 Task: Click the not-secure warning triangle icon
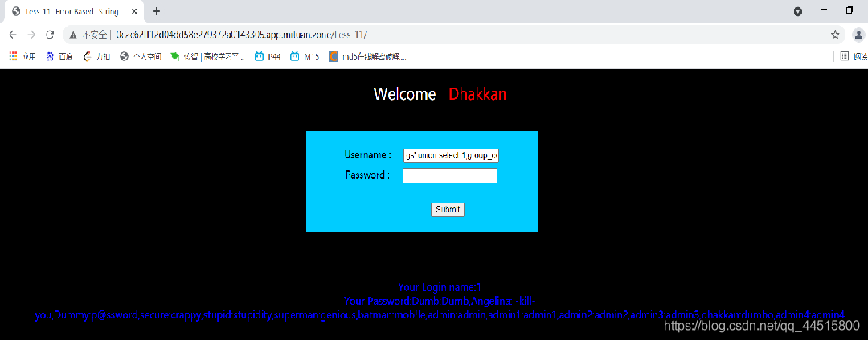73,35
